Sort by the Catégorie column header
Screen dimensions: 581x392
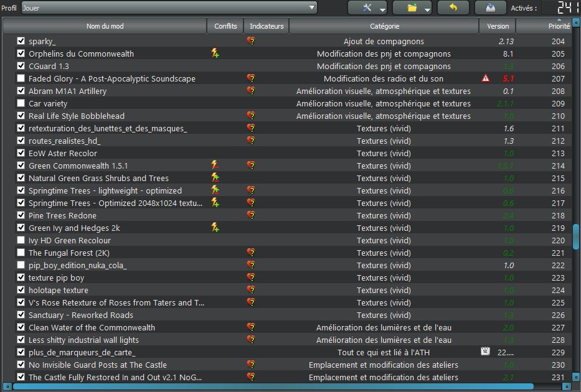coord(384,26)
